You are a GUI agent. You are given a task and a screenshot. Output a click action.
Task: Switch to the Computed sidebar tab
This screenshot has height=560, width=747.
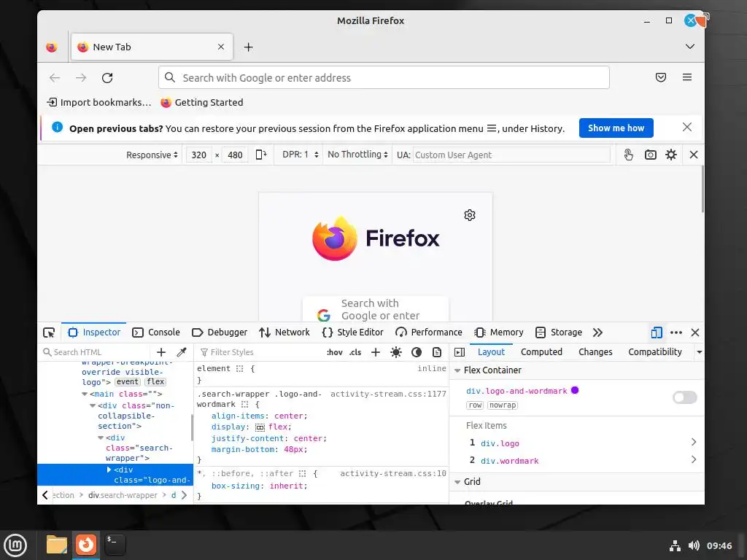tap(541, 352)
